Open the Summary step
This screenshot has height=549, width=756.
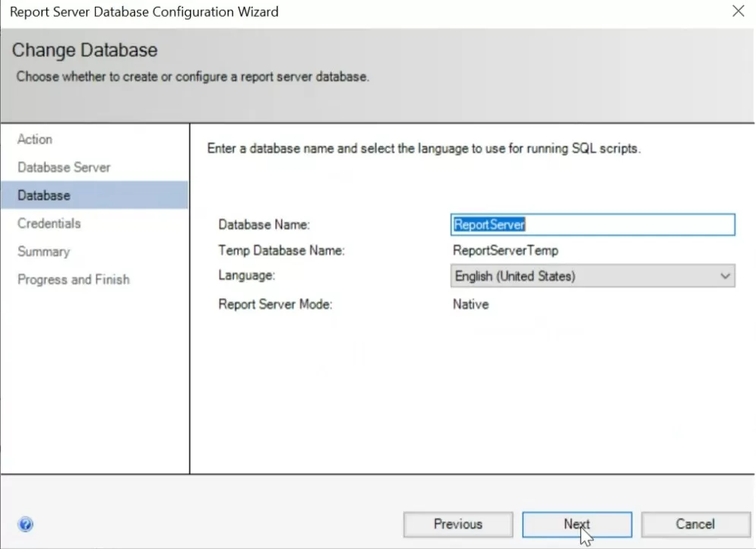pos(43,251)
